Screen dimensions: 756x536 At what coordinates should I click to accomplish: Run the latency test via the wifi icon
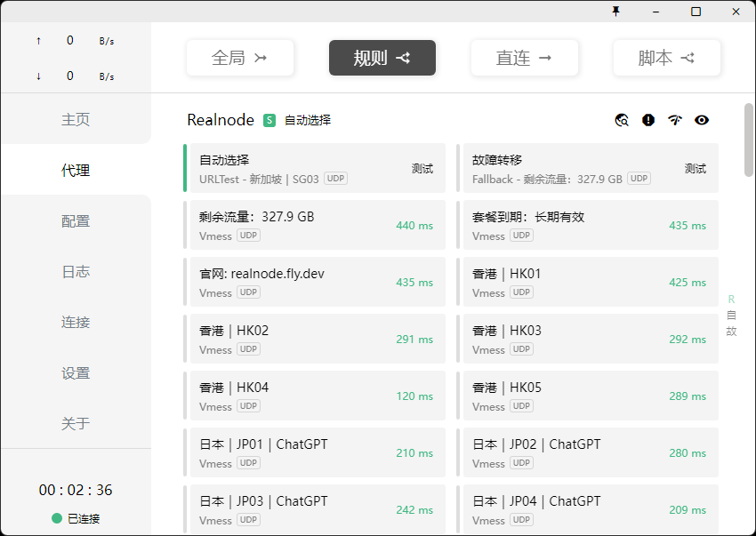click(x=675, y=120)
